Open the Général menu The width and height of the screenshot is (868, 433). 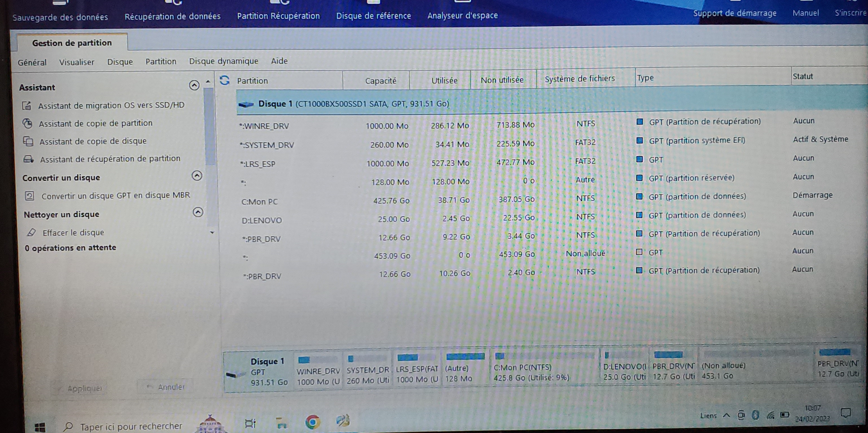coord(32,63)
